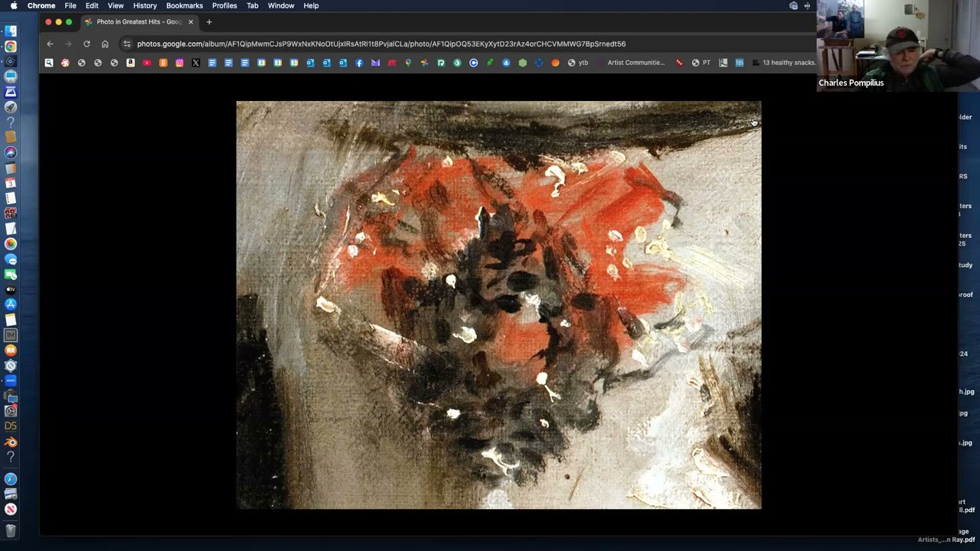Screen dimensions: 980x551
Task: Open Books from the Dock
Action: [x=11, y=350]
